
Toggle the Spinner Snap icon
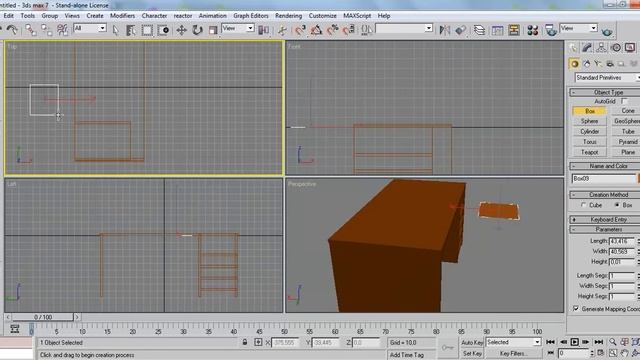coord(349,30)
